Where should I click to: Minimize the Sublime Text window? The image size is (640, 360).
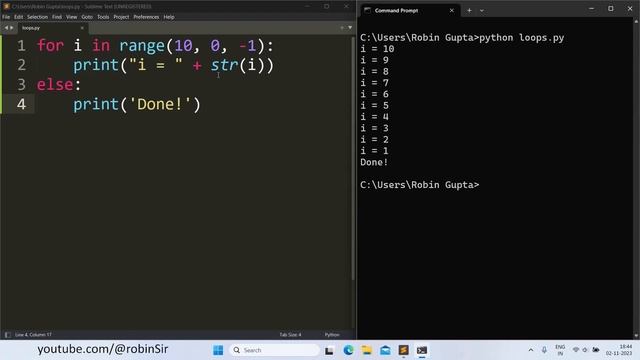tap(308, 7)
